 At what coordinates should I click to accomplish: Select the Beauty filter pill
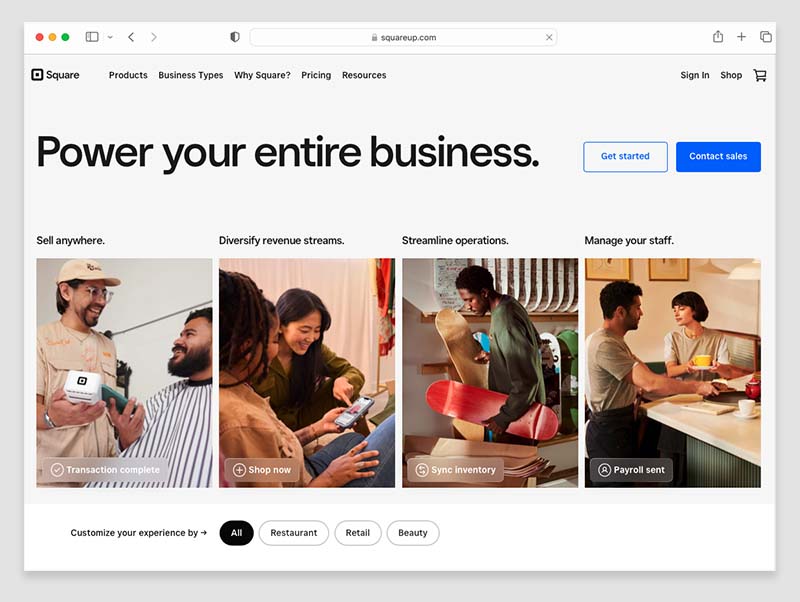(x=413, y=533)
